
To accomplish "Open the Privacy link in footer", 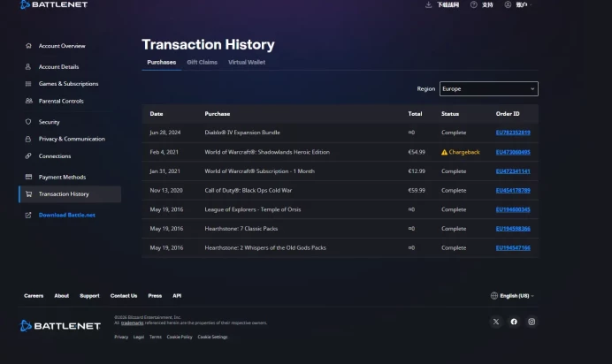I will (x=121, y=337).
